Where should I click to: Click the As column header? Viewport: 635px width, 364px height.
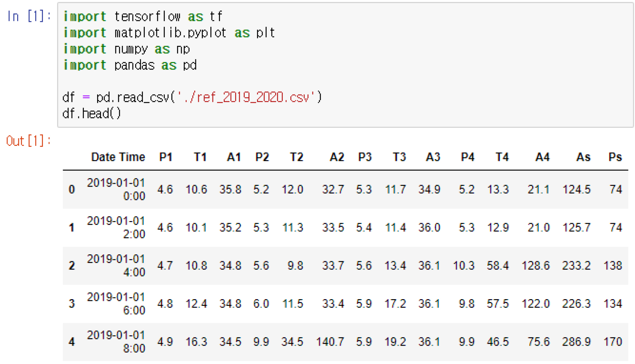(x=583, y=157)
